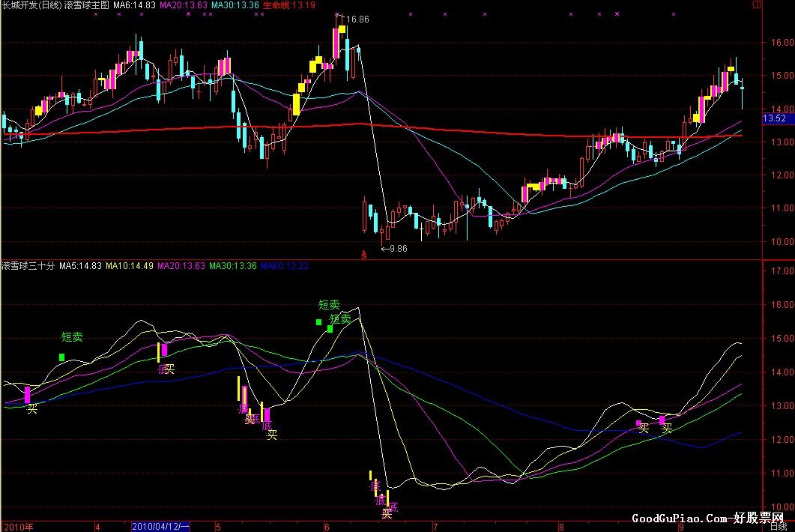Click the green square under the earliest 短卖 label
The width and height of the screenshot is (795, 532).
tap(62, 357)
